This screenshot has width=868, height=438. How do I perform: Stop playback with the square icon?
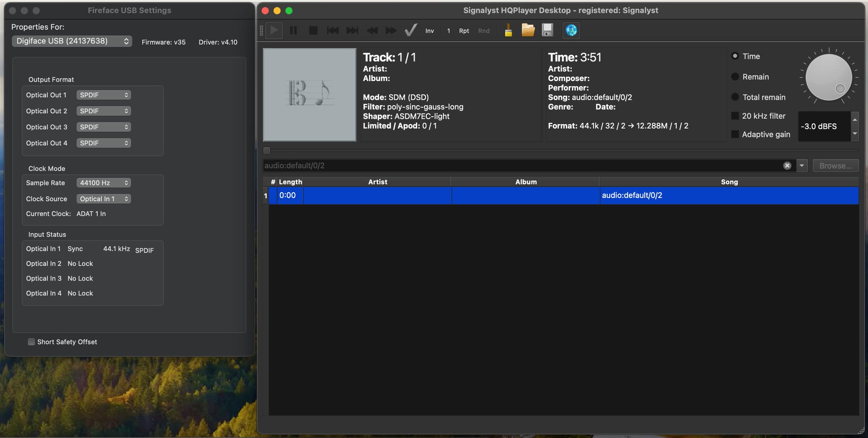(313, 30)
